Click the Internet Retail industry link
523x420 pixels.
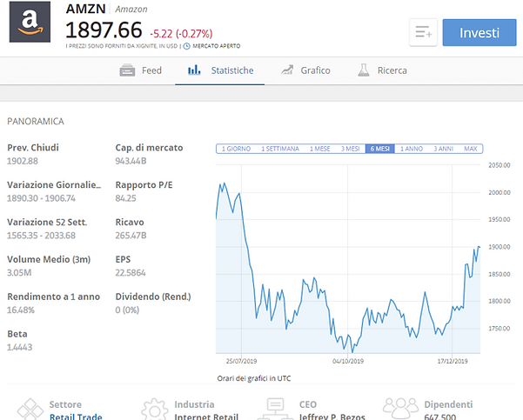[x=206, y=417]
